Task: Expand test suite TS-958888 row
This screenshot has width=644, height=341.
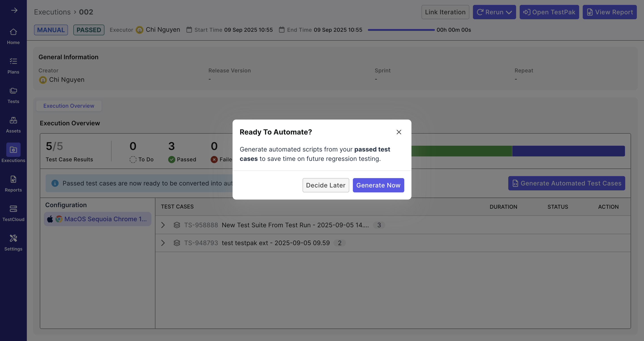Action: 163,225
